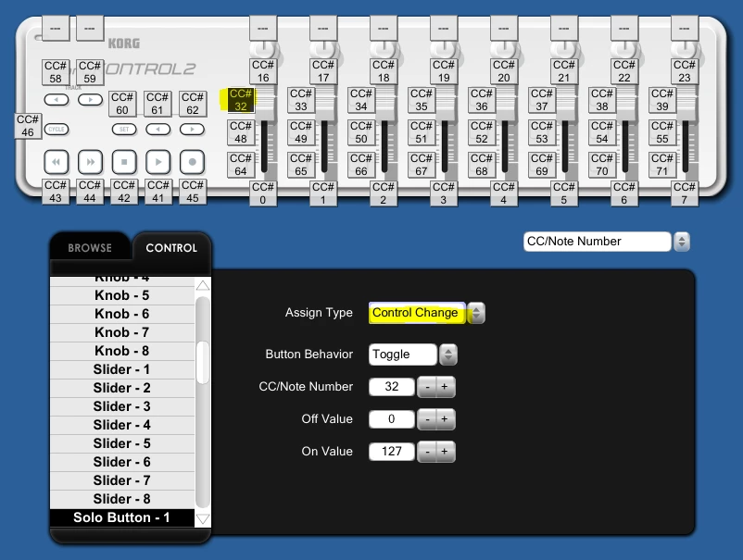The width and height of the screenshot is (743, 560).
Task: Click the Off Value field showing 0
Action: click(392, 419)
